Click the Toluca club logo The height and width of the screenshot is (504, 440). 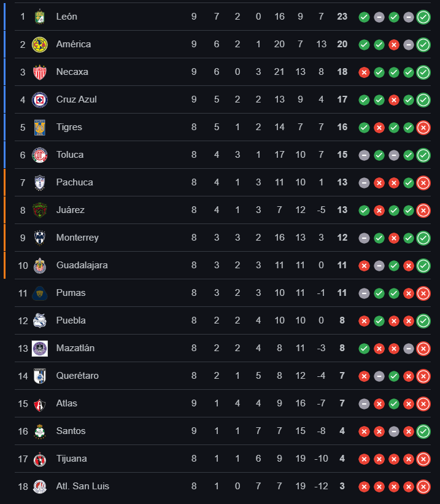pyautogui.click(x=39, y=155)
